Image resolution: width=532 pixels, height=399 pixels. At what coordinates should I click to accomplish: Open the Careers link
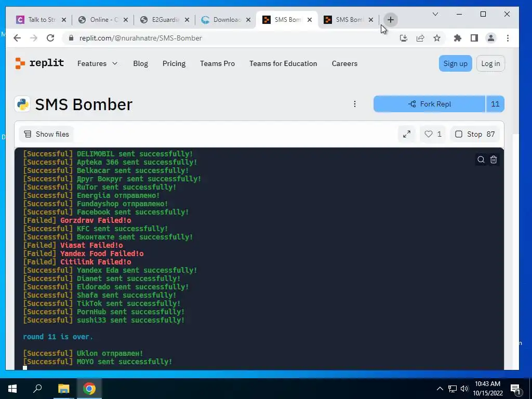344,63
